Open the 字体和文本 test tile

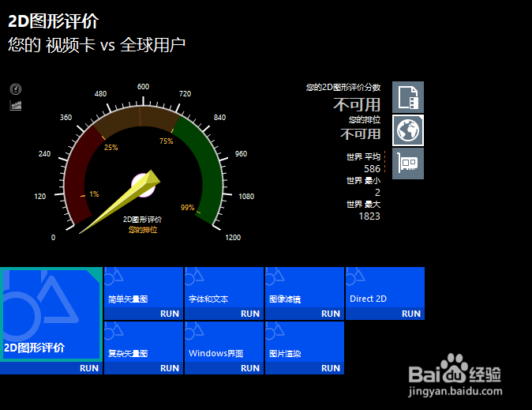pos(224,288)
